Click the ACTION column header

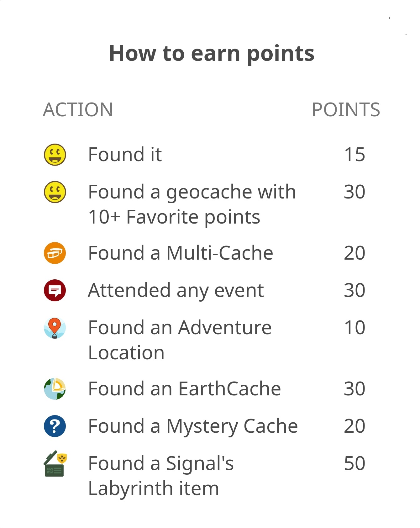(x=78, y=110)
